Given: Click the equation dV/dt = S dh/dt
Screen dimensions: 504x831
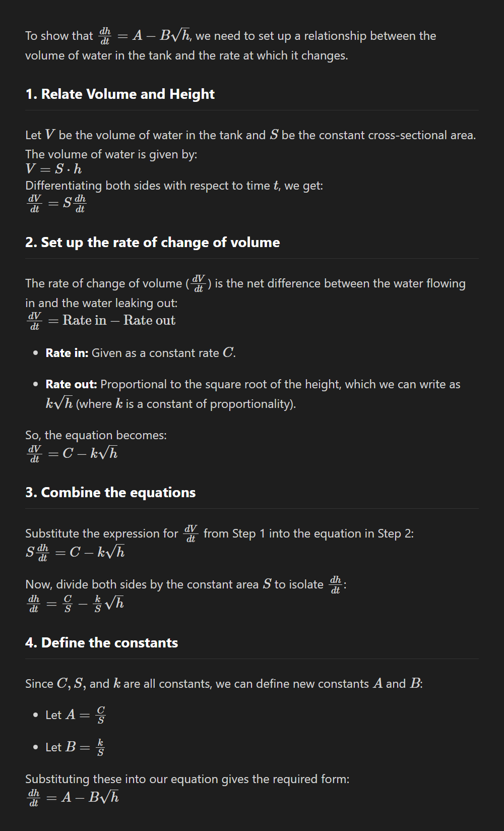Looking at the screenshot, I should tap(57, 203).
